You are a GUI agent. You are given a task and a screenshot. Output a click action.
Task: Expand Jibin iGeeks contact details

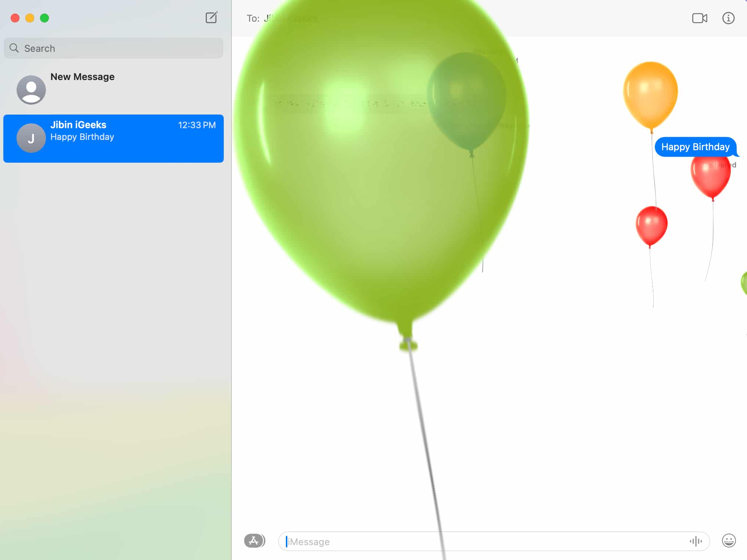click(x=728, y=18)
